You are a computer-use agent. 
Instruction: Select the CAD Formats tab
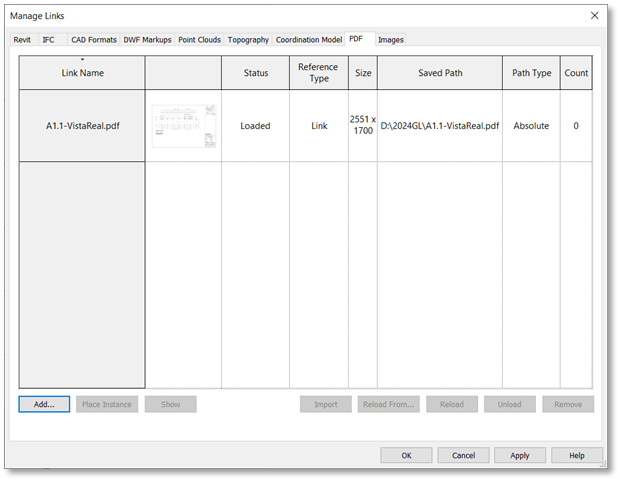point(94,40)
